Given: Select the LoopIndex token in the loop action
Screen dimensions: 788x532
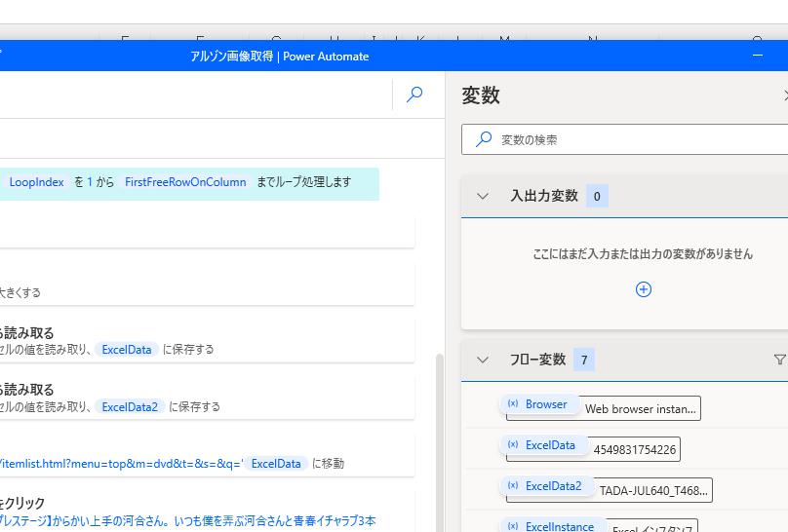Looking at the screenshot, I should click(x=36, y=182).
